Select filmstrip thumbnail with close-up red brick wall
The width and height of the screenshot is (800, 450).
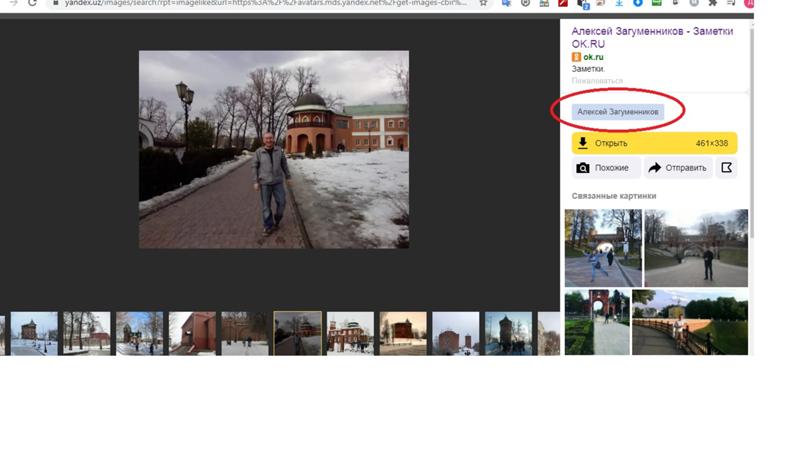pos(192,333)
